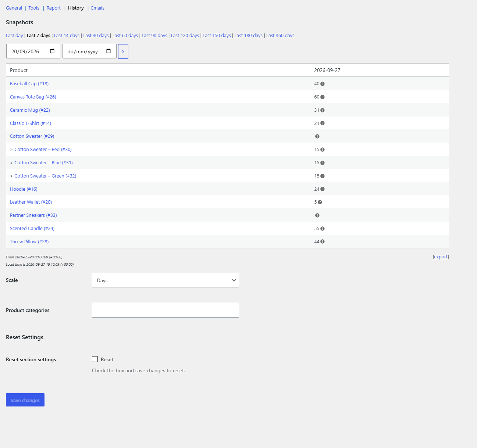Click help icon in Throw Pillow row
477x448 pixels.
coord(323,242)
